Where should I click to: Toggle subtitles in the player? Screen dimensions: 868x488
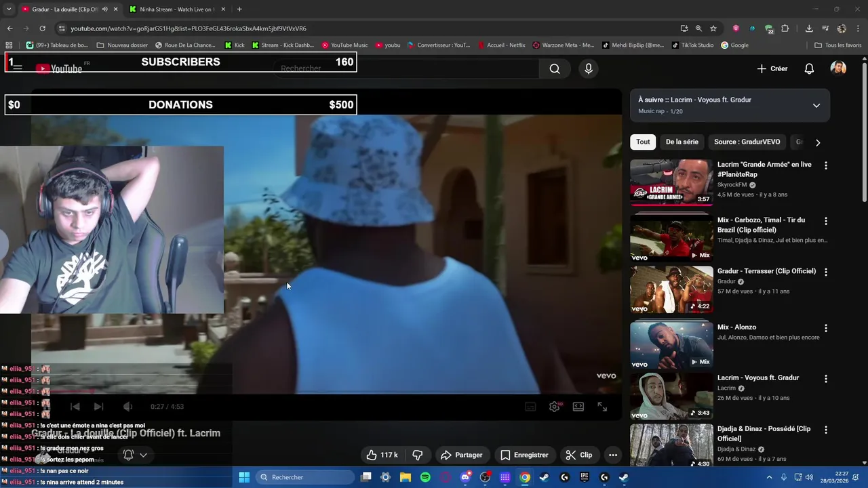[x=530, y=407]
